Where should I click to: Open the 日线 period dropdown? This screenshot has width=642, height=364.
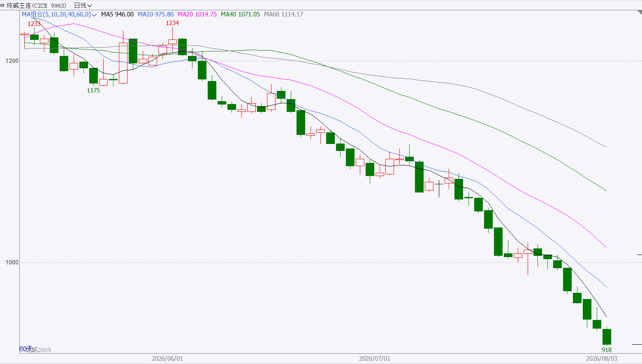click(x=83, y=5)
